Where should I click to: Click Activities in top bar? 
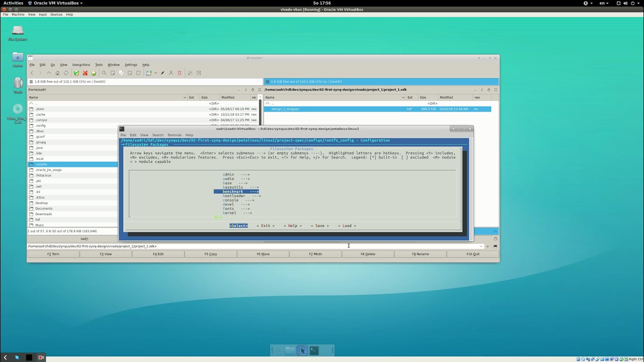[x=13, y=3]
